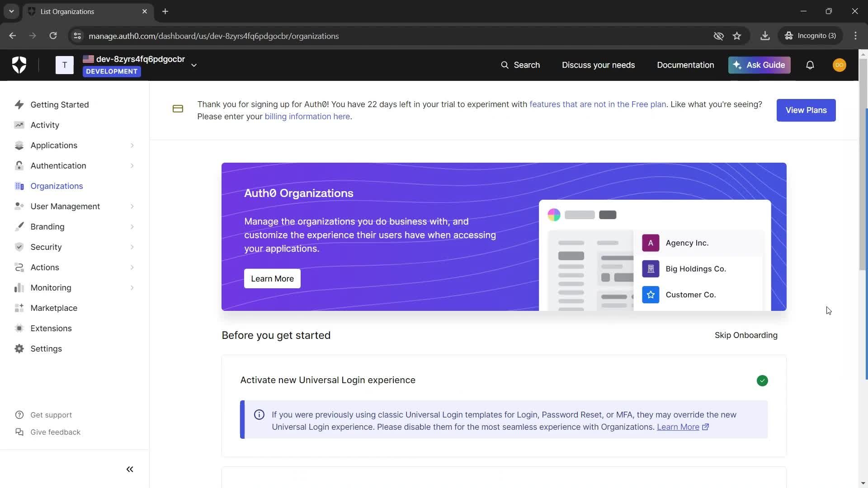Click the Organizations grid icon
868x488 pixels.
(x=19, y=186)
